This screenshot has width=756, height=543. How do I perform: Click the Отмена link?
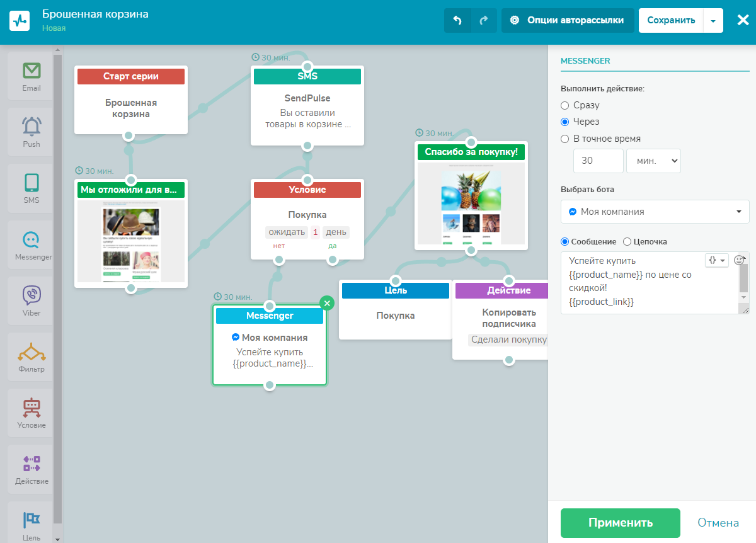pyautogui.click(x=718, y=523)
